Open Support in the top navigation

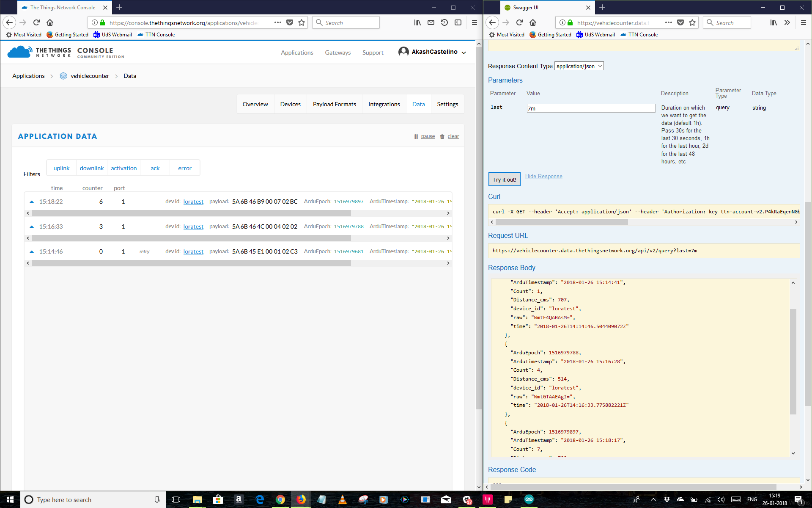coord(373,52)
